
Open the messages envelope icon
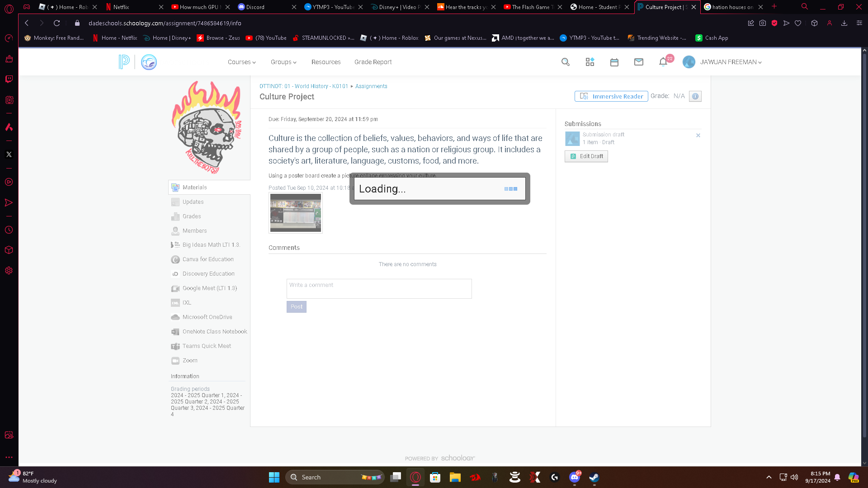point(638,62)
